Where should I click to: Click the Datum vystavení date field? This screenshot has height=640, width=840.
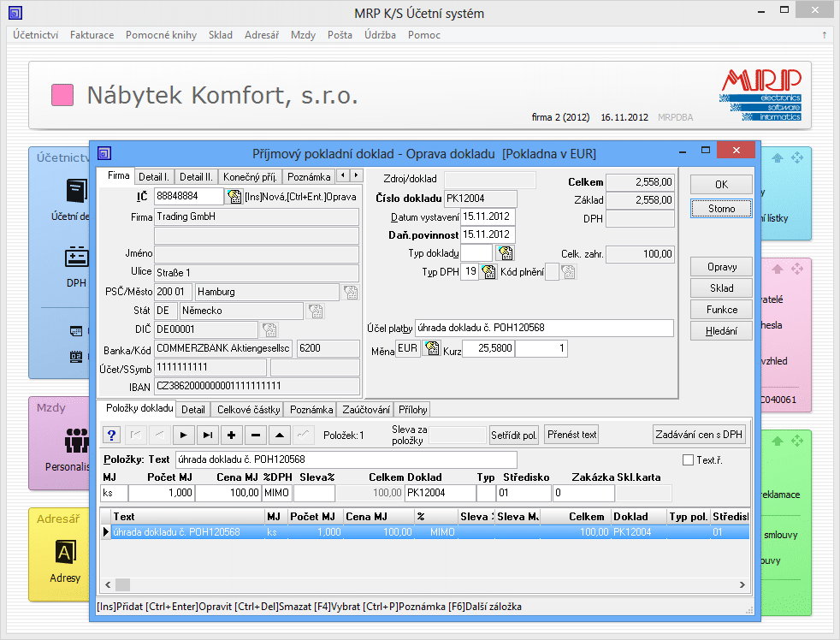[x=488, y=216]
